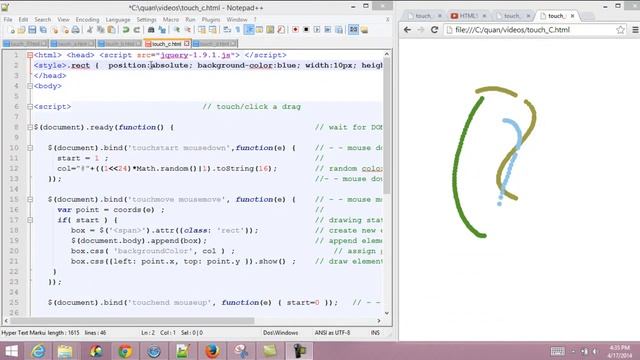This screenshot has height=360, width=640.
Task: Toggle indent guide display
Action: pos(249,30)
